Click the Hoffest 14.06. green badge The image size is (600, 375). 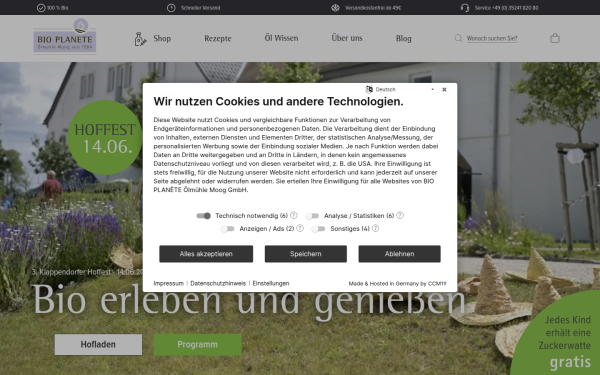105,138
